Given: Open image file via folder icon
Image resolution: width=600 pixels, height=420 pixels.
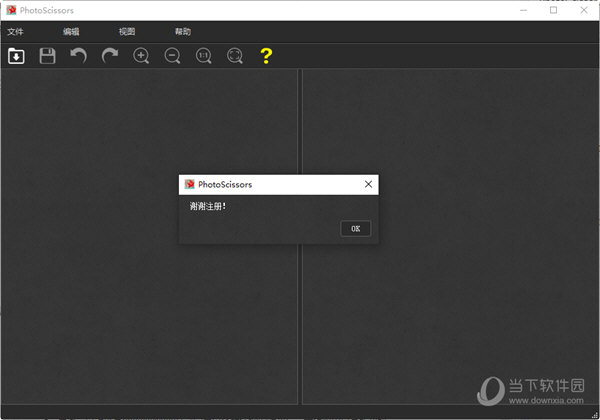Looking at the screenshot, I should [16, 56].
